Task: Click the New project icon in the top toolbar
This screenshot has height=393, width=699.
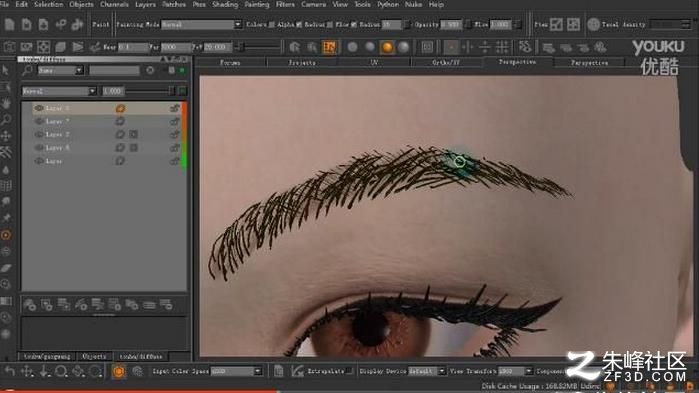Action: pos(9,24)
